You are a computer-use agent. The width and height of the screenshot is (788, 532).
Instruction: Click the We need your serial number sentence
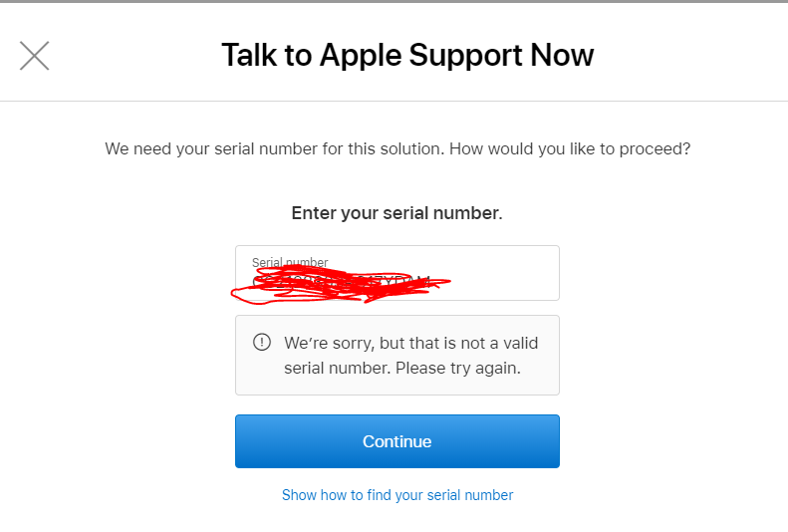tap(275, 148)
